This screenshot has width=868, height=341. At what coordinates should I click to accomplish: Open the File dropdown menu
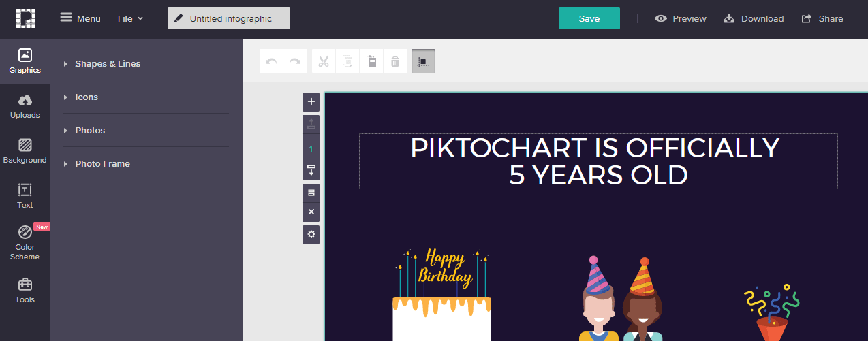130,18
